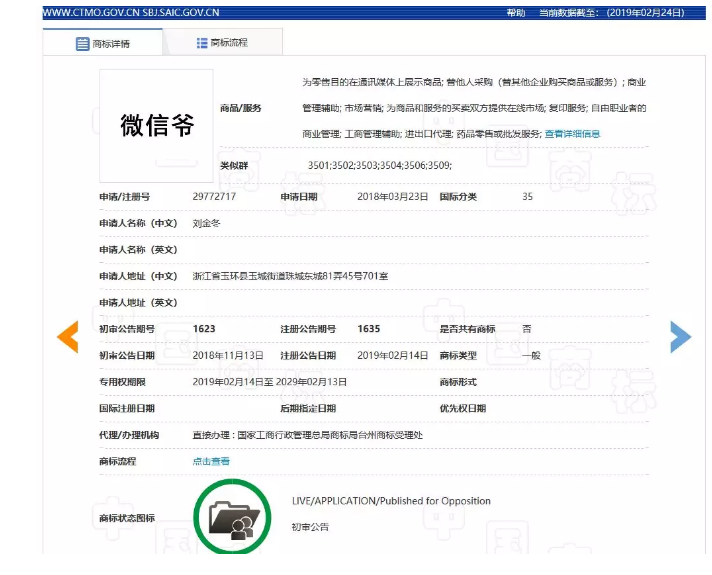The width and height of the screenshot is (712, 575).
Task: Select shared trademark value 否
Action: click(x=527, y=329)
